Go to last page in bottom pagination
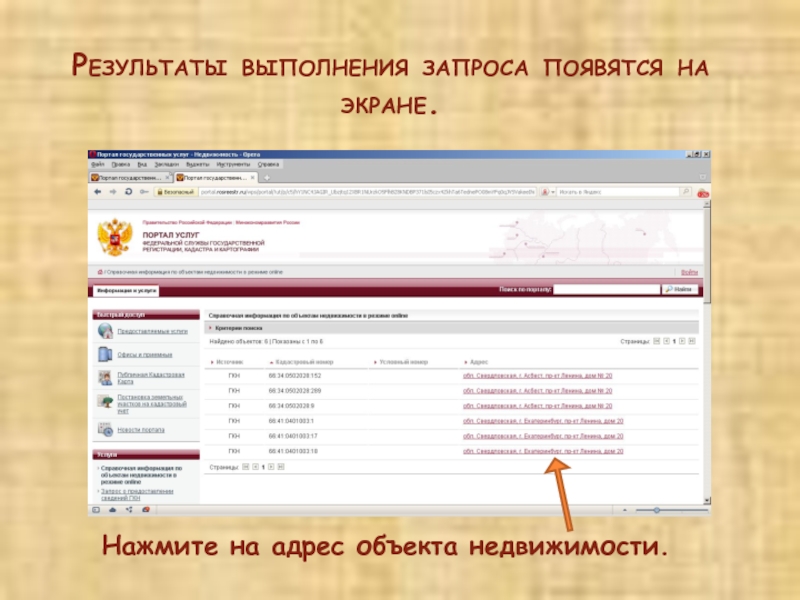 281,467
